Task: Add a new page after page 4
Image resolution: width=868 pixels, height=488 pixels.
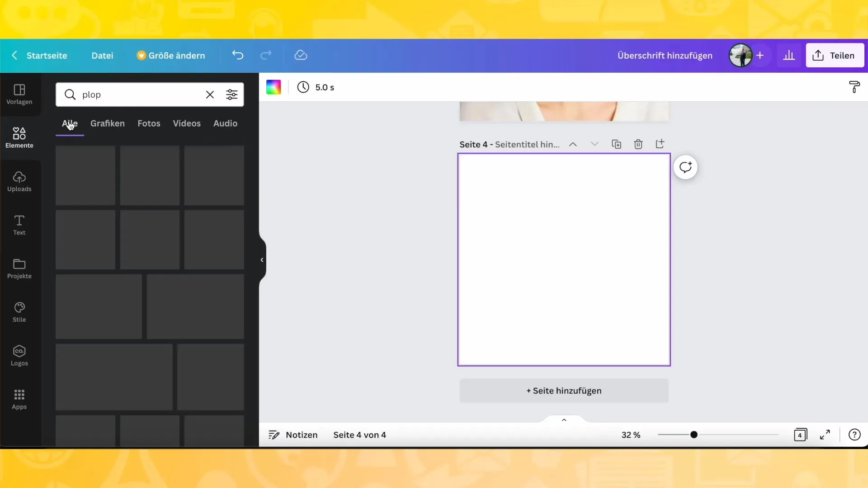Action: click(x=660, y=144)
